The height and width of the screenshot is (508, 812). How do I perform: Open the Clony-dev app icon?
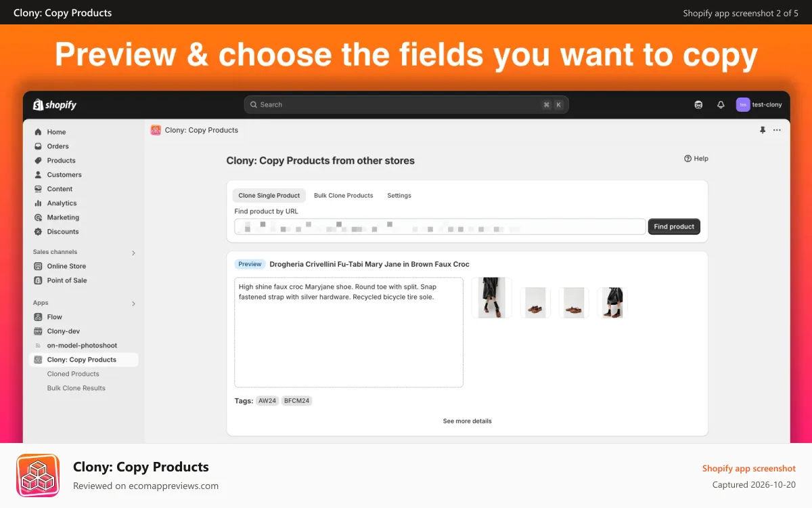(39, 331)
